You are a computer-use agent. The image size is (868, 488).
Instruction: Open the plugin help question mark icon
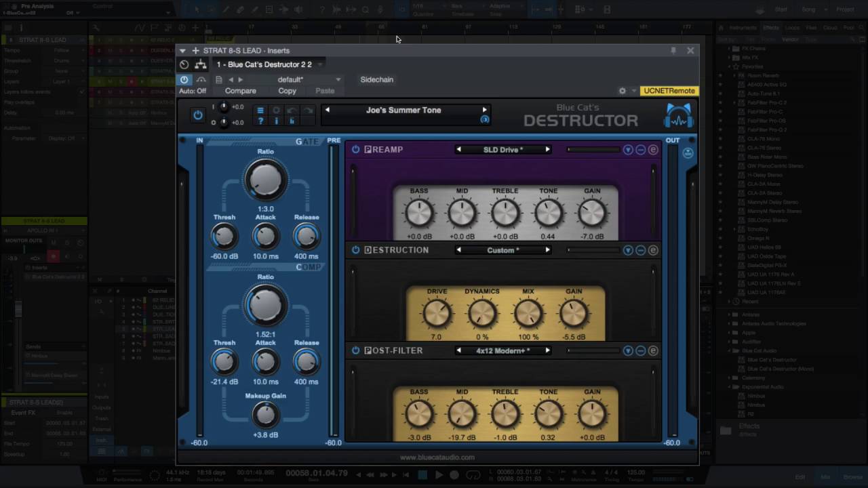[260, 121]
